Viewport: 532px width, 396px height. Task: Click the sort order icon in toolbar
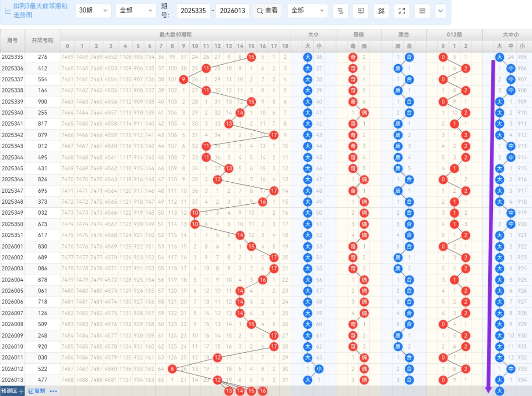coord(340,10)
